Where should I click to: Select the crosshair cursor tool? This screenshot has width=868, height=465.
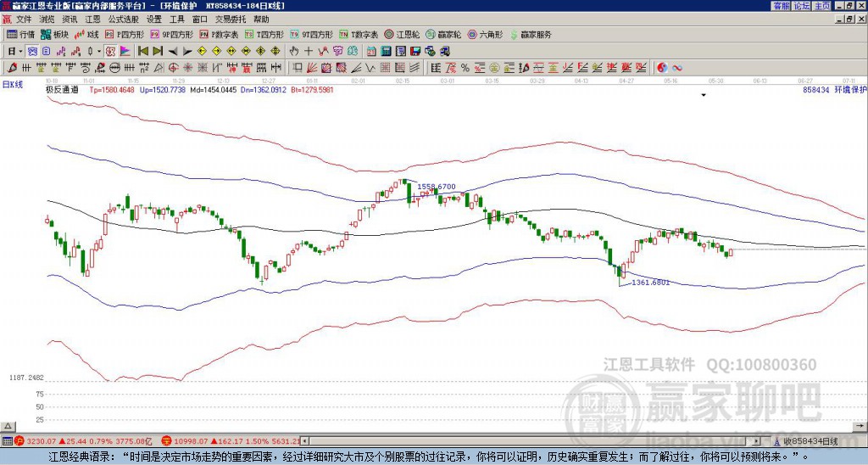[x=309, y=51]
